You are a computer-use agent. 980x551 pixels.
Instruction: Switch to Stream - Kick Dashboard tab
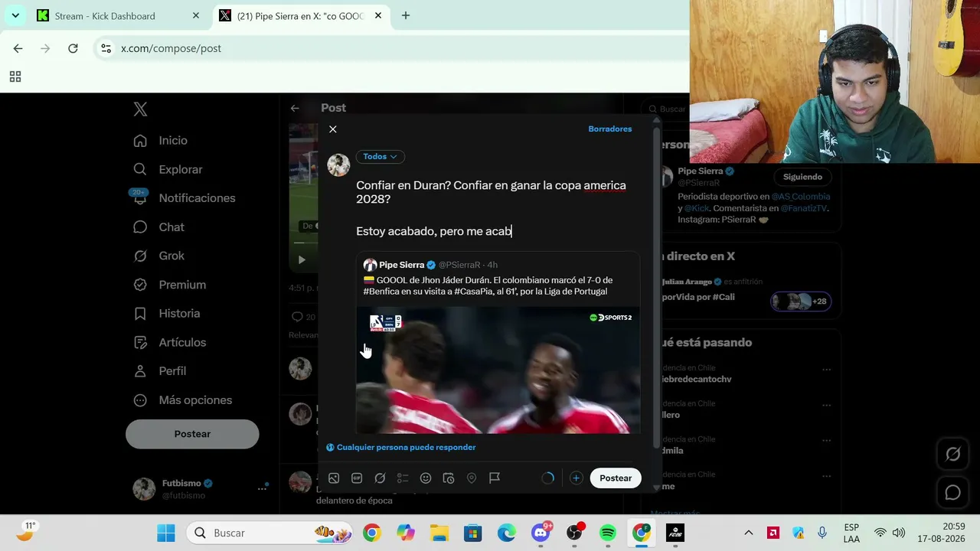pos(119,15)
